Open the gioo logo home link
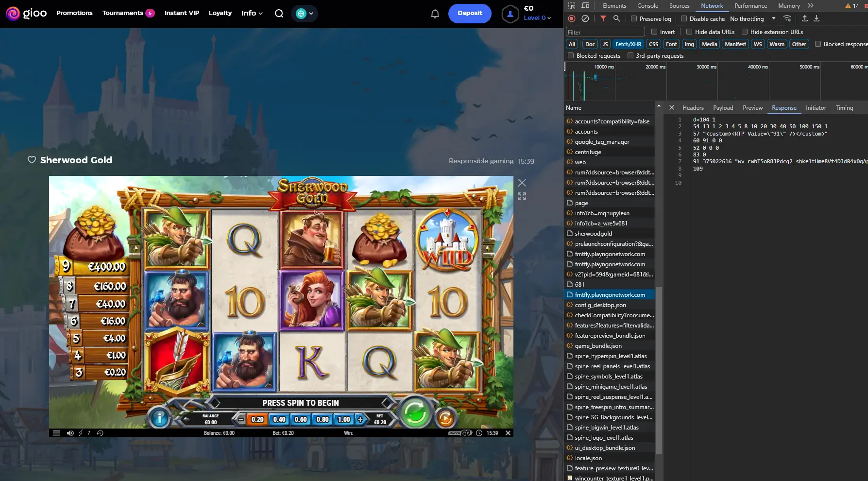 pos(26,13)
